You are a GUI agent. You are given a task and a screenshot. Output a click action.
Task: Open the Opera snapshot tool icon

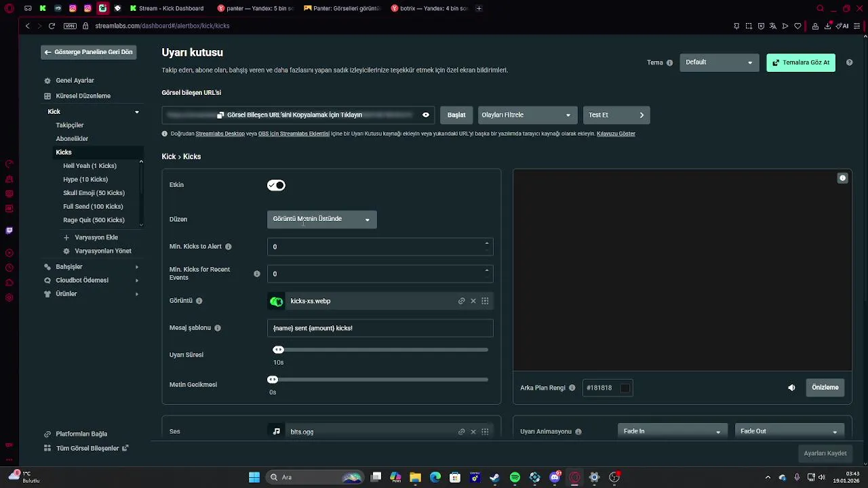749,26
